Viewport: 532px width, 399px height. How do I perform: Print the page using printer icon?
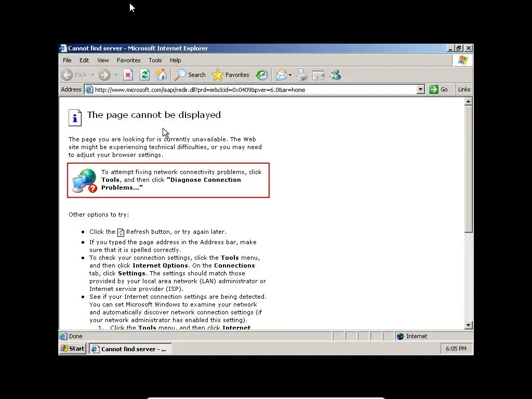(x=302, y=75)
